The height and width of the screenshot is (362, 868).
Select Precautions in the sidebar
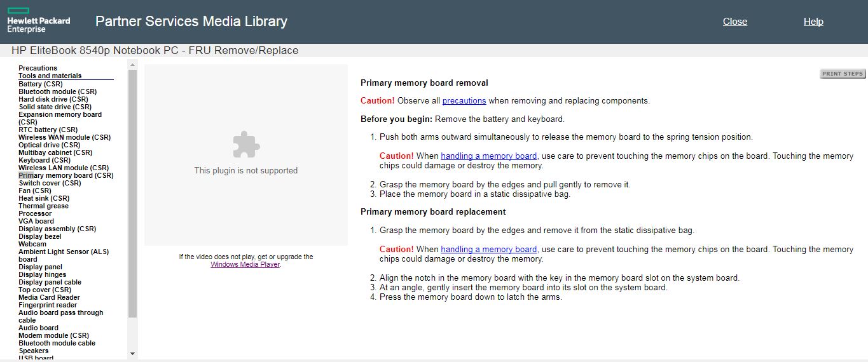coord(38,68)
